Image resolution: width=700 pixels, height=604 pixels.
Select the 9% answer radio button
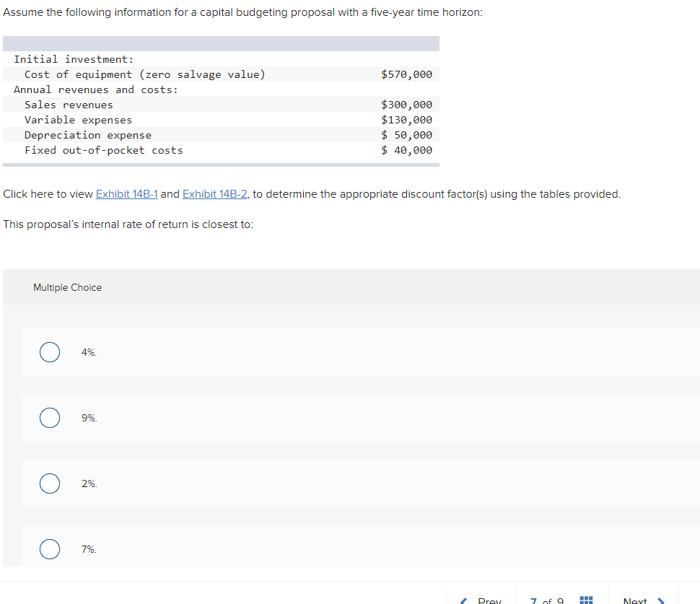click(50, 418)
